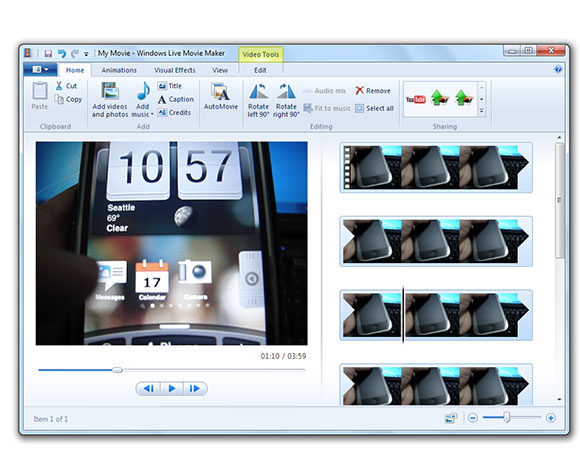The image size is (580, 470).
Task: Open the Animations tab
Action: tap(119, 70)
